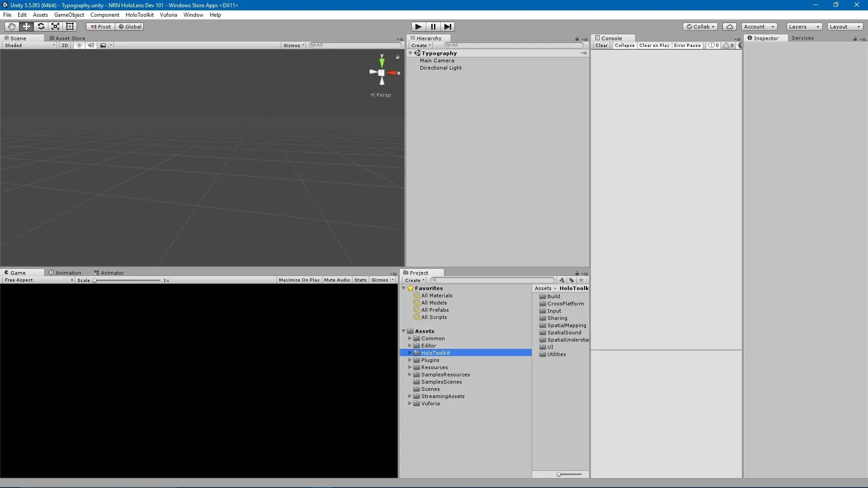The width and height of the screenshot is (868, 488).
Task: Open the Scene view Gizmos dropdown
Action: pyautogui.click(x=294, y=45)
